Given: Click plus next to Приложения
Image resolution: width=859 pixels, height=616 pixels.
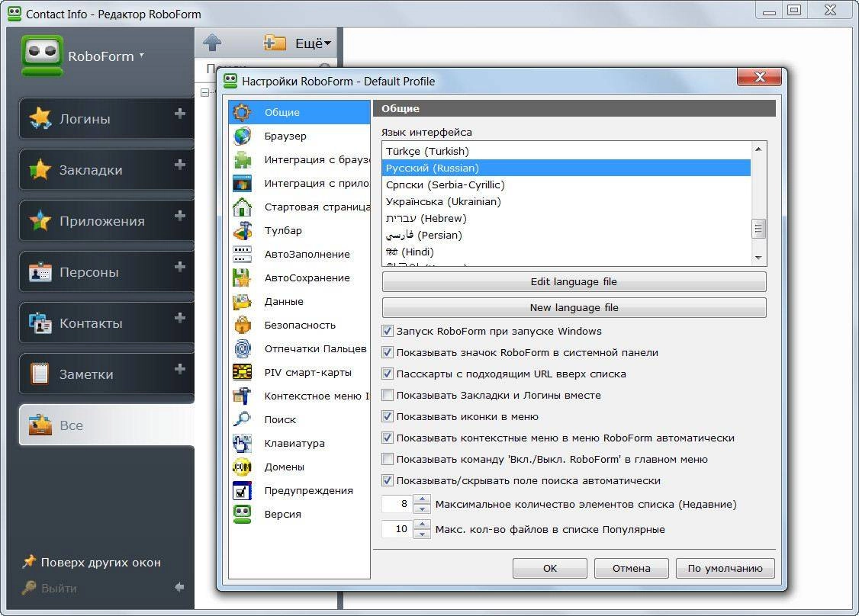Looking at the screenshot, I should [180, 216].
